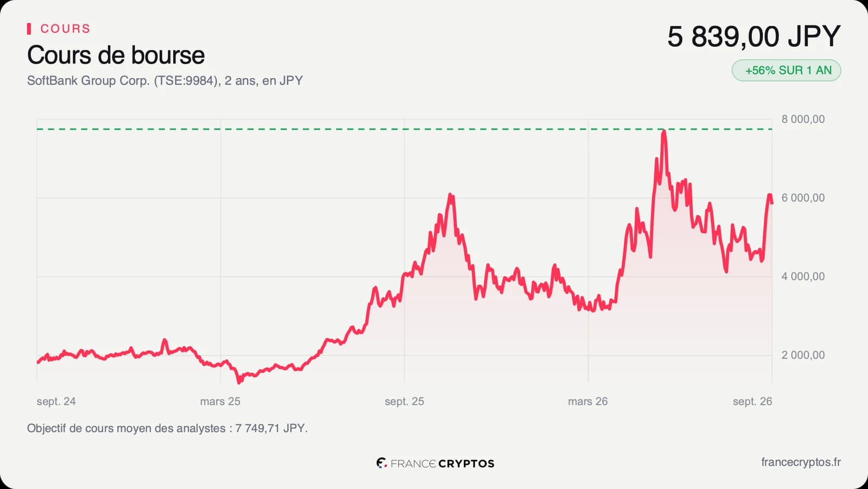Click the 5 839,00 JPY price
The height and width of the screenshot is (489, 868).
tap(754, 36)
